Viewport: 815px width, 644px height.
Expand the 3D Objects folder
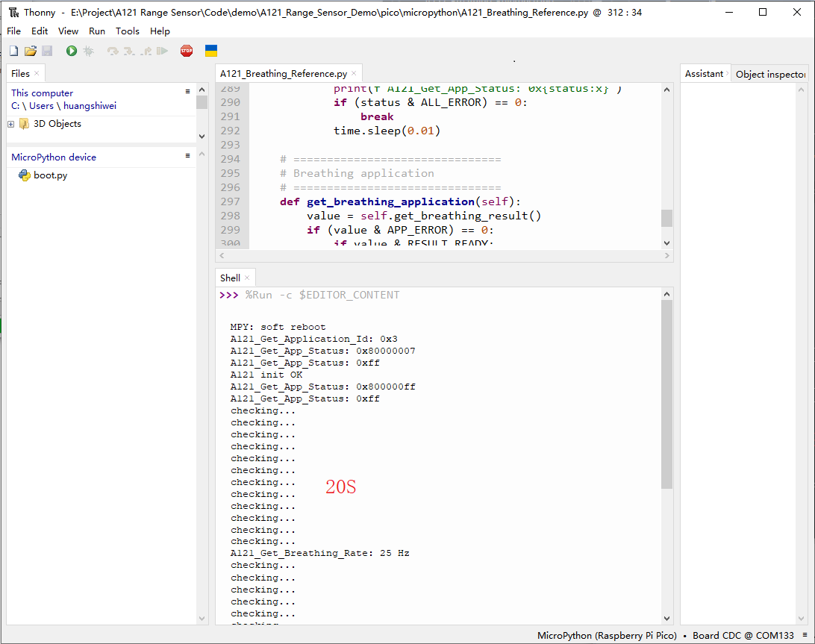tap(11, 124)
